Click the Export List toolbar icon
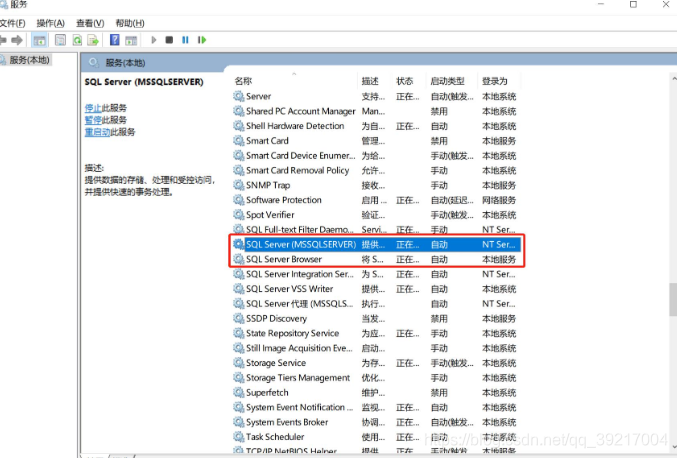 click(x=93, y=40)
